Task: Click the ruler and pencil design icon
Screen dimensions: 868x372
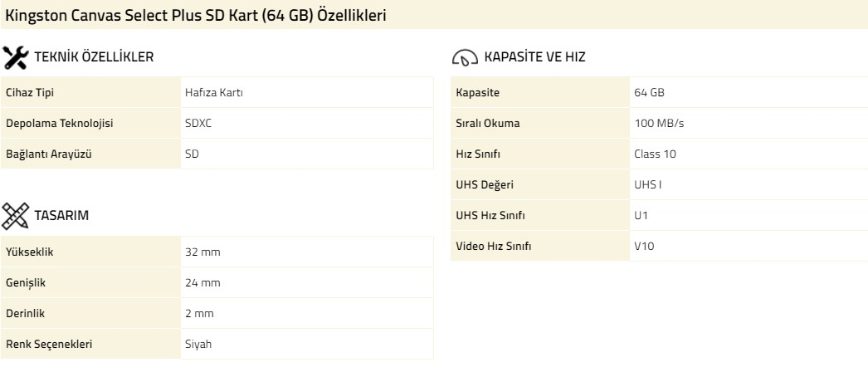Action: (16, 216)
